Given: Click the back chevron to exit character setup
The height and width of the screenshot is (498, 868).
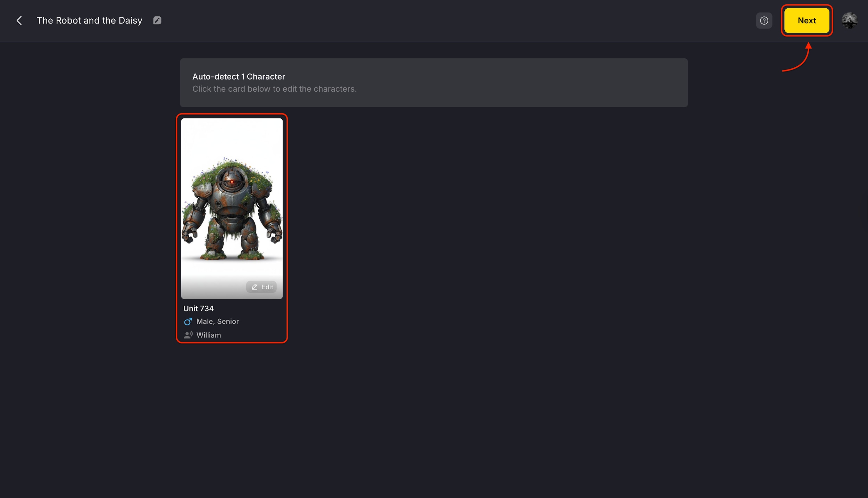Looking at the screenshot, I should 19,20.
